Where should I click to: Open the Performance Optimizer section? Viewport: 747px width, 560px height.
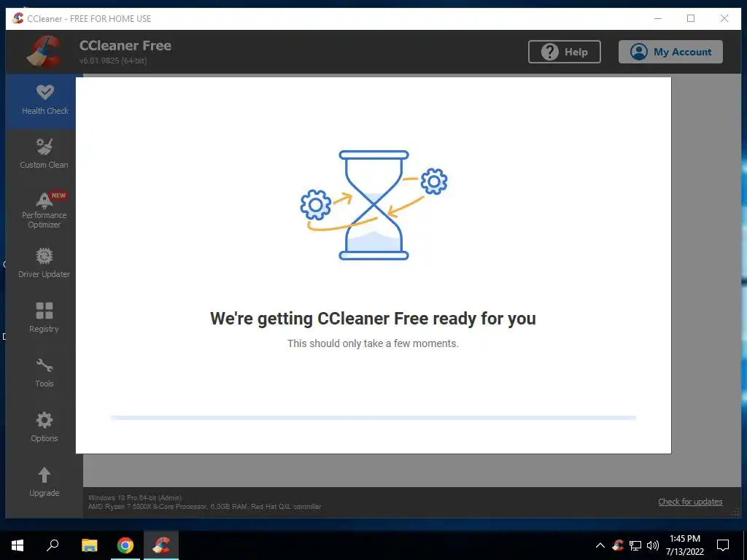(44, 209)
